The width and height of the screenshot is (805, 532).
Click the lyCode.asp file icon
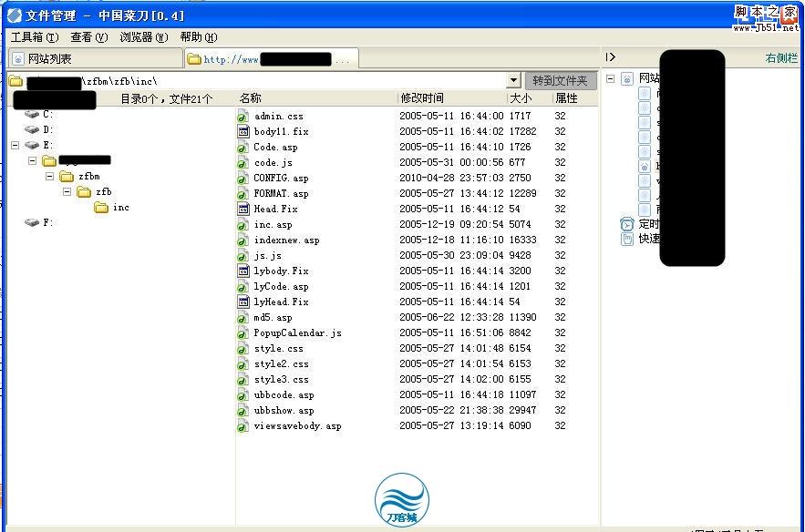tap(243, 287)
